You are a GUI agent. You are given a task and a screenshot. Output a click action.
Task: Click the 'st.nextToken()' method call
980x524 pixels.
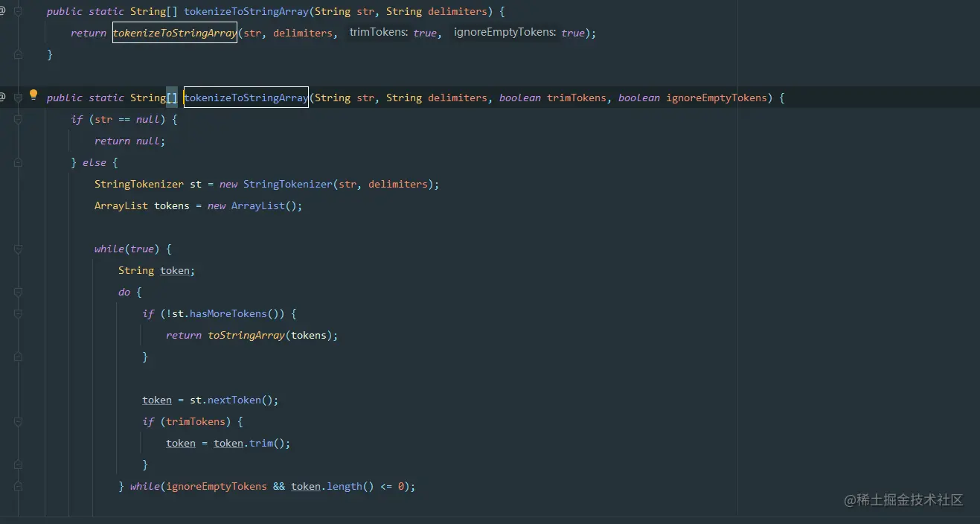[231, 400]
